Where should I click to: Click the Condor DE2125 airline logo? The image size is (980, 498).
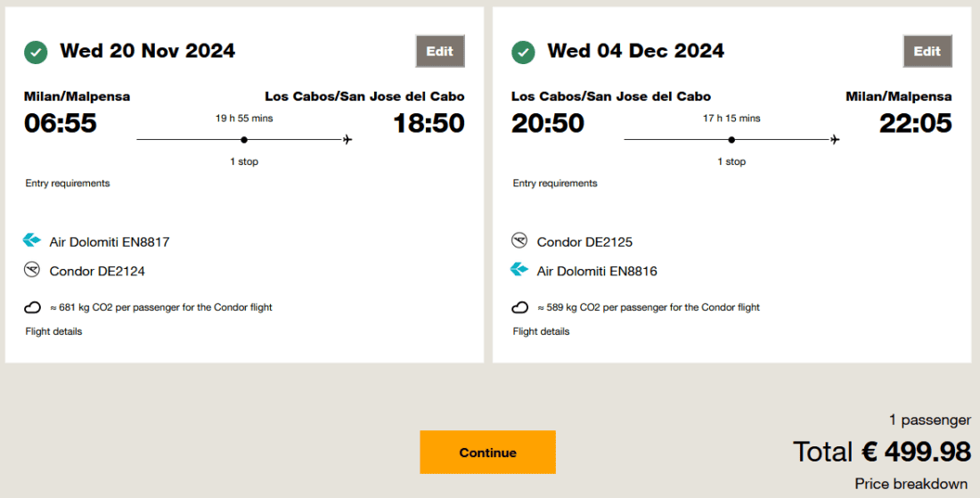(519, 241)
